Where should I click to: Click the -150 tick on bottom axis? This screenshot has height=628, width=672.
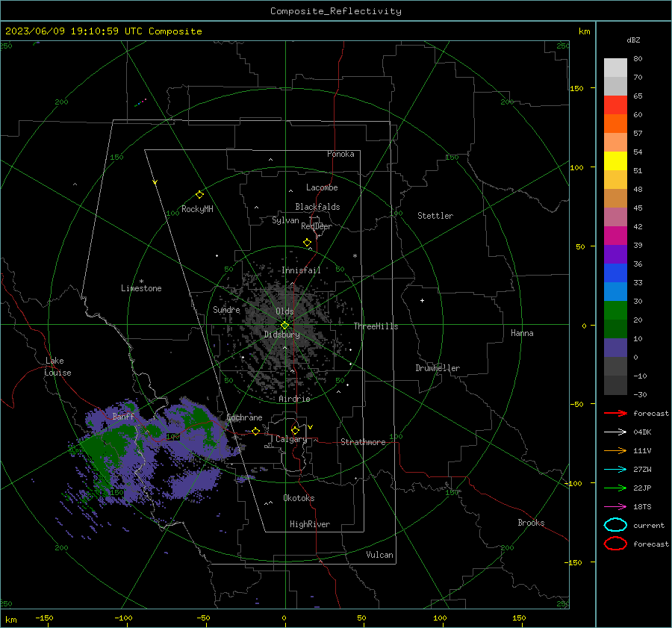(44, 618)
